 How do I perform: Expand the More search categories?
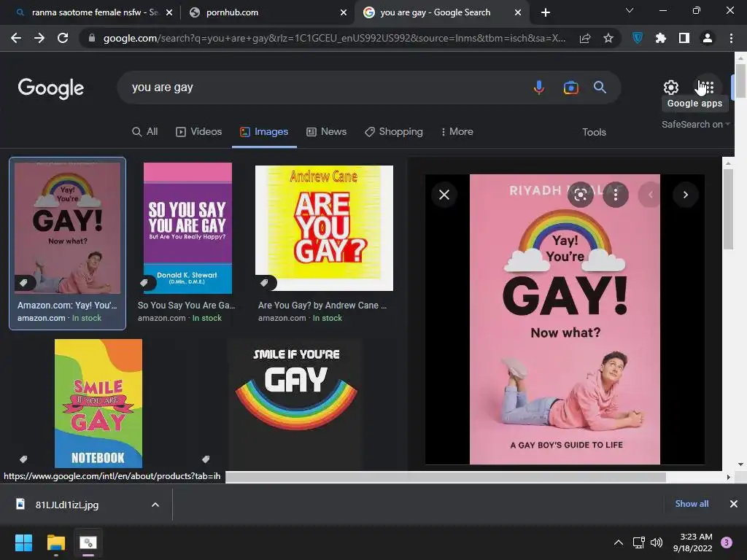(x=457, y=132)
